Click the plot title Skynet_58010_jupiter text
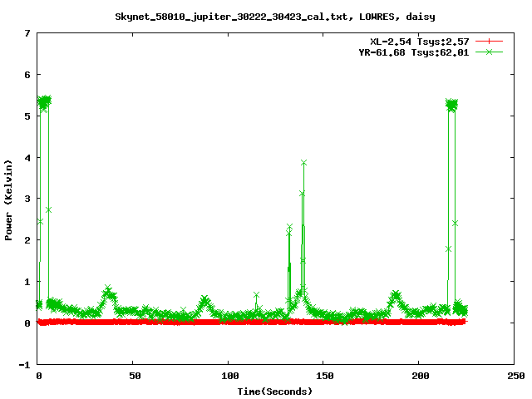The height and width of the screenshot is (399, 532). pos(275,17)
